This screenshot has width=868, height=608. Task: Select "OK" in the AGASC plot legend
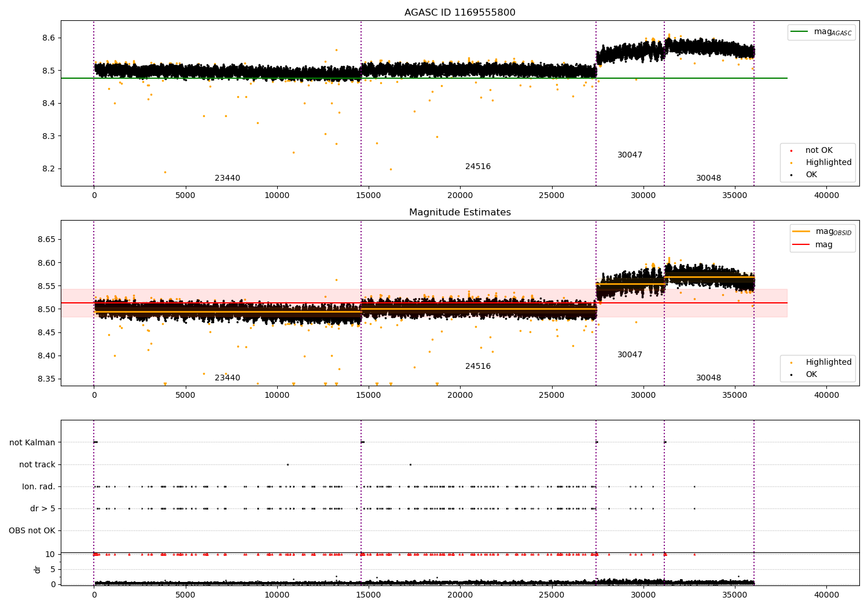(811, 175)
